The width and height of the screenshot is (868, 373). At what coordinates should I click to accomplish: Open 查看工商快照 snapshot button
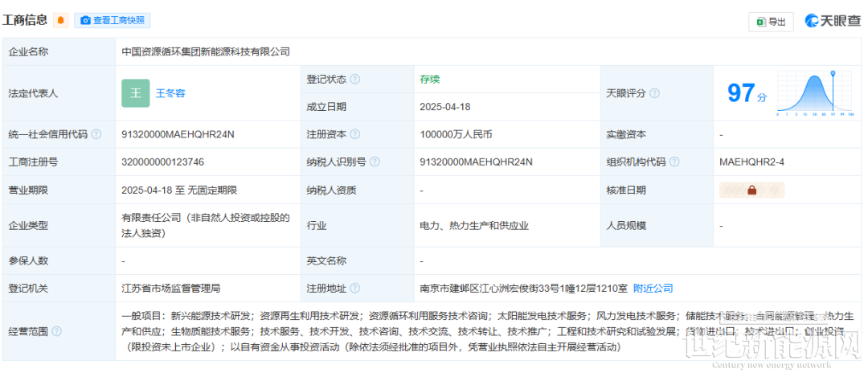point(113,20)
